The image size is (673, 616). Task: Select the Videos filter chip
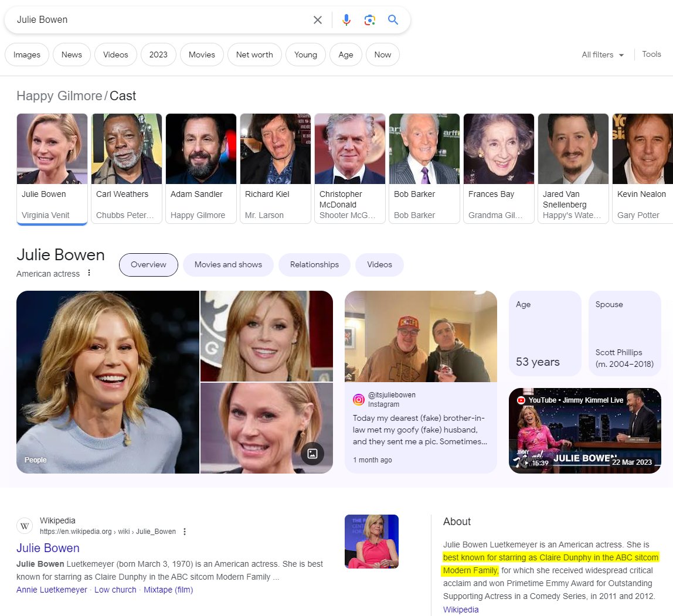[115, 55]
